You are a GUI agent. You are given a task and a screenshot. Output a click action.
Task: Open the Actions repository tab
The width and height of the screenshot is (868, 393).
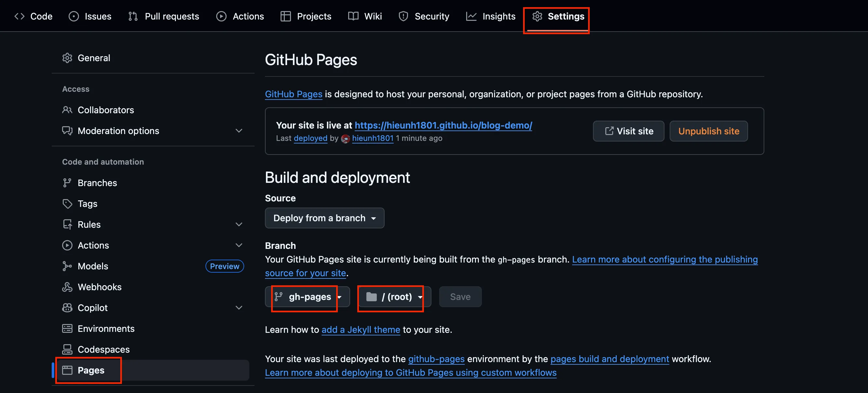point(240,16)
